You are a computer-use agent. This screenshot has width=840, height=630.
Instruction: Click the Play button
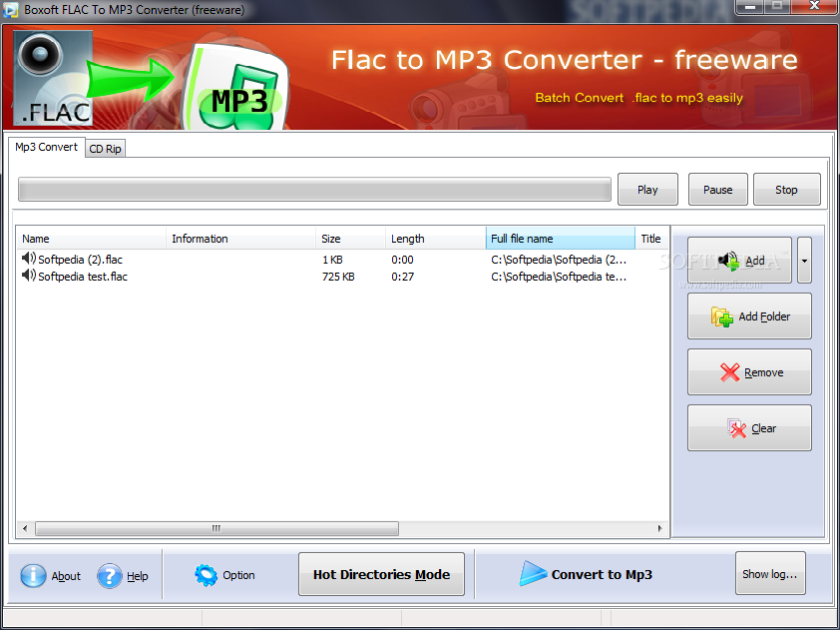(647, 190)
